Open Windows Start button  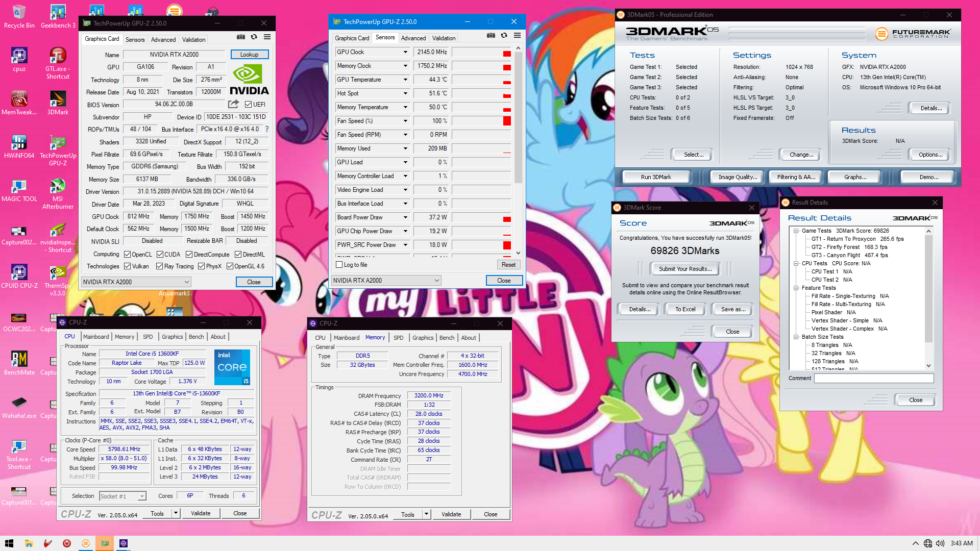point(9,543)
